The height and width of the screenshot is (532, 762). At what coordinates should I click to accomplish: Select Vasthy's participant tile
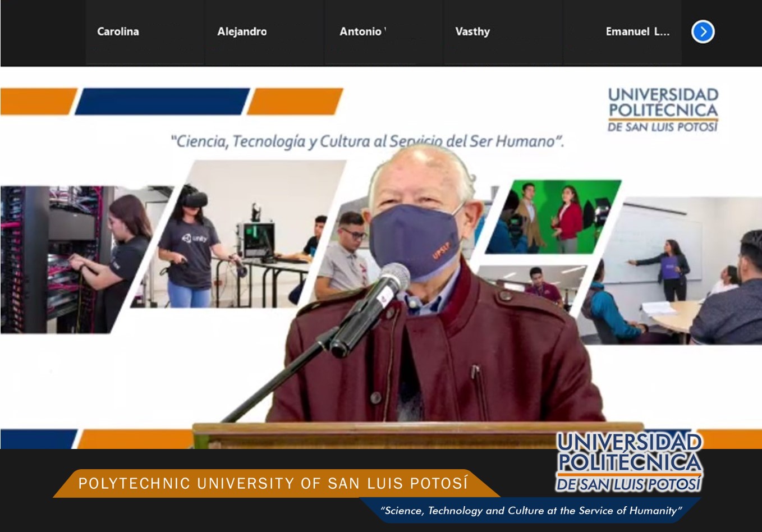[x=503, y=33]
